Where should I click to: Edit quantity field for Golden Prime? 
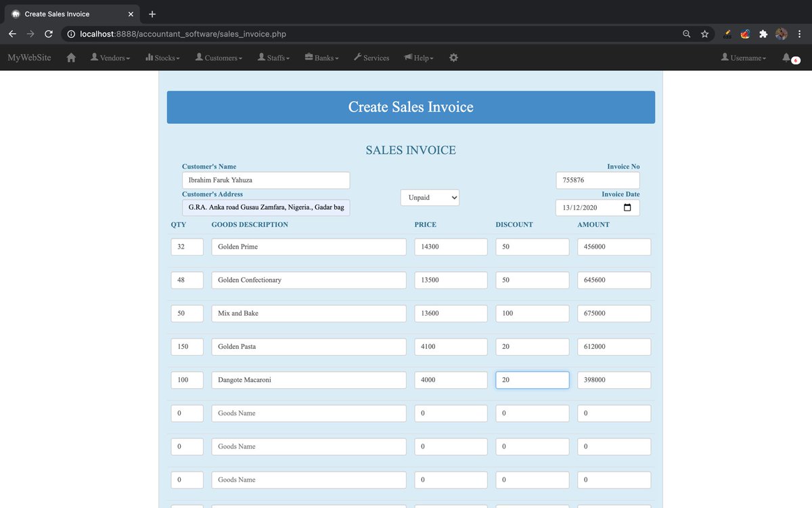[187, 247]
